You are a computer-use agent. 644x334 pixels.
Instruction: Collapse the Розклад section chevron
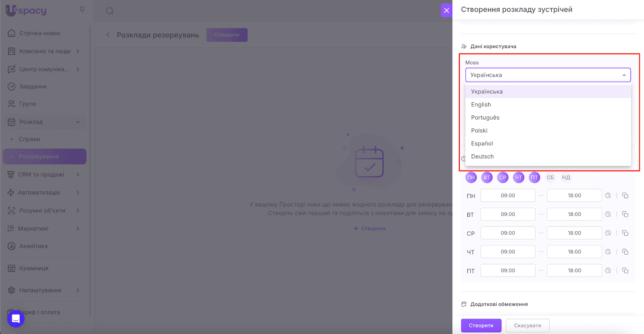(x=78, y=122)
